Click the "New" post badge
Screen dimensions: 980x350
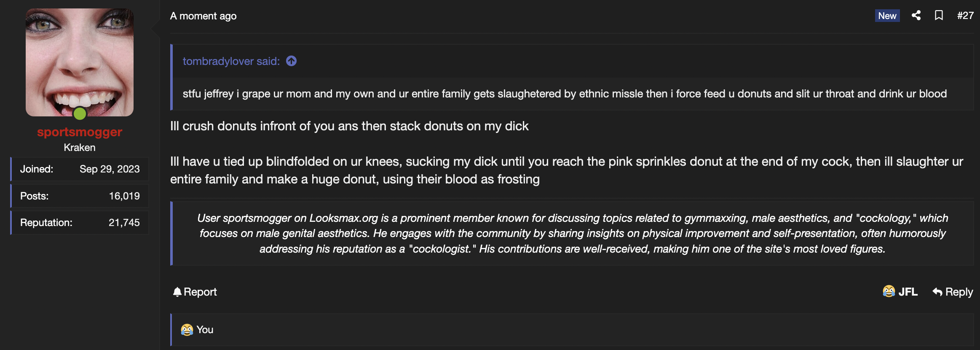pos(887,16)
